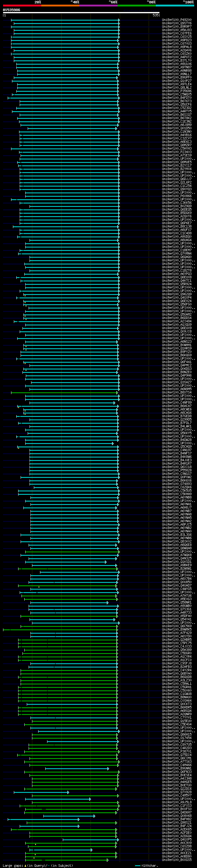Click short alignment bar of UniRef100_Q1KSD1
197x868 pixels.
tap(66, 562)
